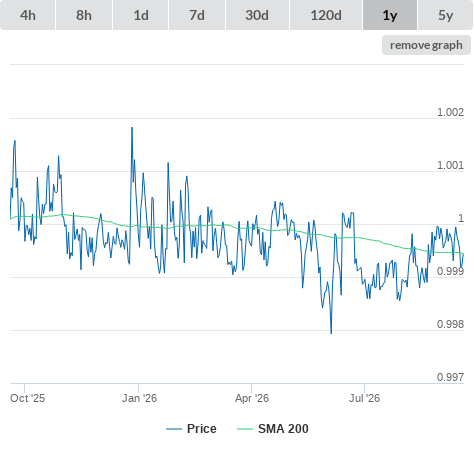Click the blue Price legend line marker

point(174,429)
